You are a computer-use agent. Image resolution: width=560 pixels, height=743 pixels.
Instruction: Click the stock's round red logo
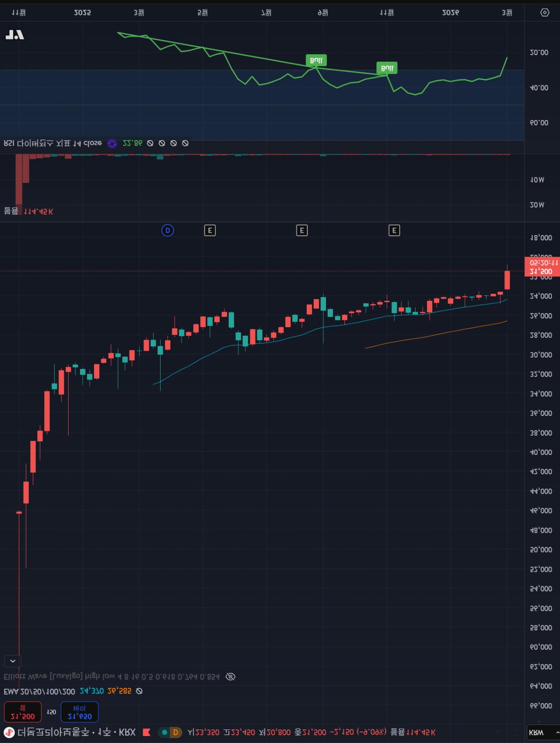9,732
